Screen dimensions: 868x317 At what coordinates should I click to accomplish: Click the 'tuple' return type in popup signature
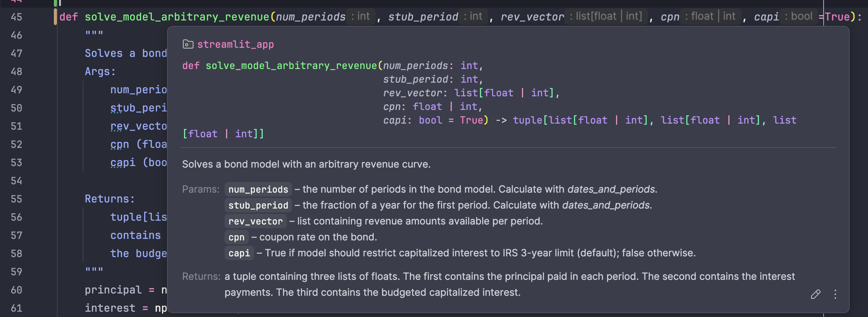528,120
